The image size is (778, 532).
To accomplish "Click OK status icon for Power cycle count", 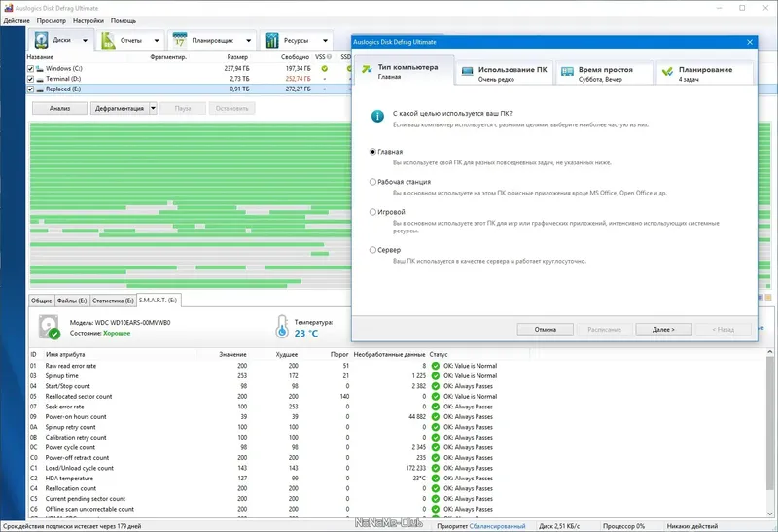I will 435,447.
